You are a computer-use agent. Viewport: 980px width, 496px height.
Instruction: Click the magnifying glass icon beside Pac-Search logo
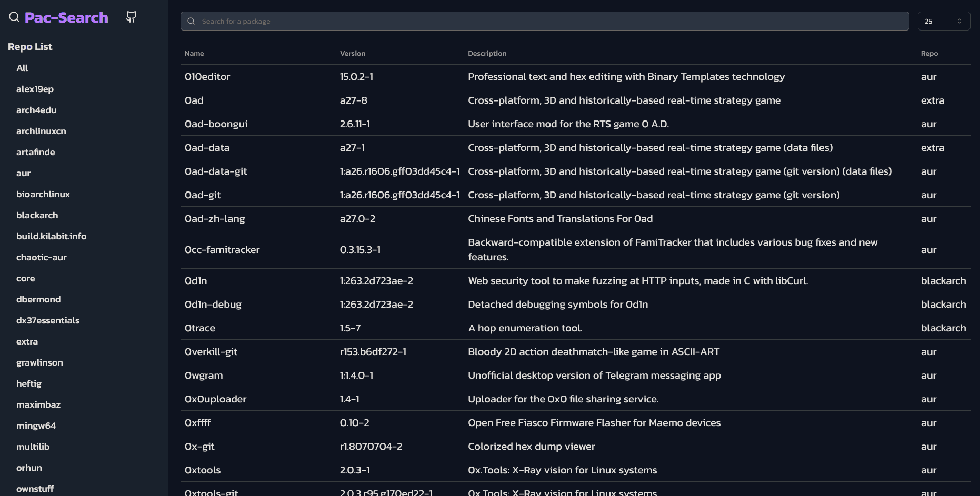[x=14, y=17]
